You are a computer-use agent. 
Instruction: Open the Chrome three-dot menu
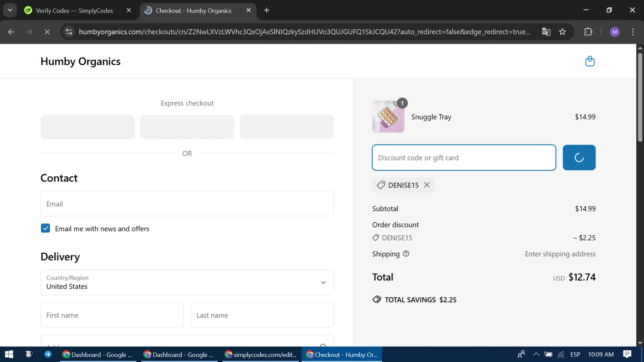633,32
